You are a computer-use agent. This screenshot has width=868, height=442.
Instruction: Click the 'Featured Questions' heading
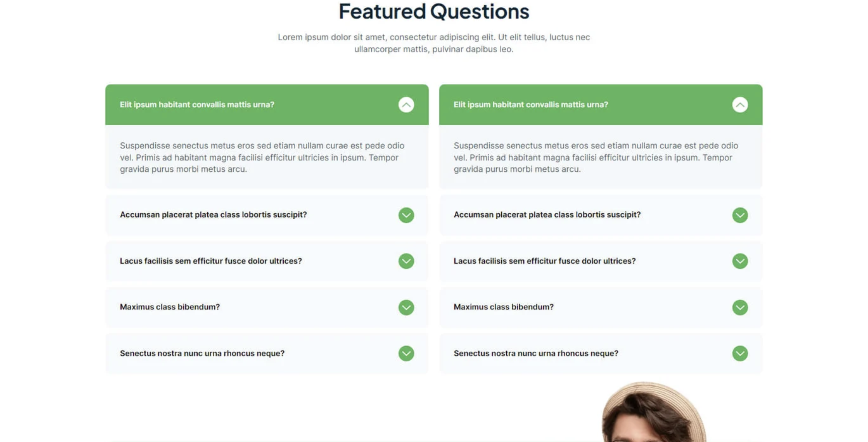pos(434,11)
